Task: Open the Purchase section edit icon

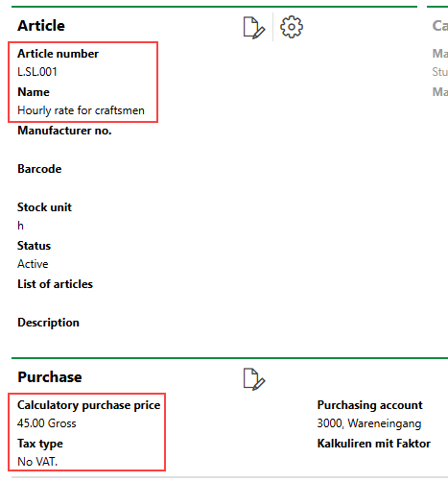Action: point(254,379)
